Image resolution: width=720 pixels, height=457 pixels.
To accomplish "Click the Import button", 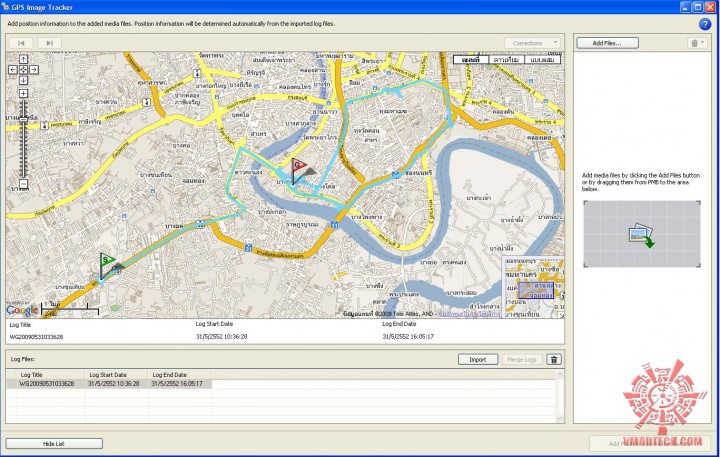I will [x=478, y=360].
